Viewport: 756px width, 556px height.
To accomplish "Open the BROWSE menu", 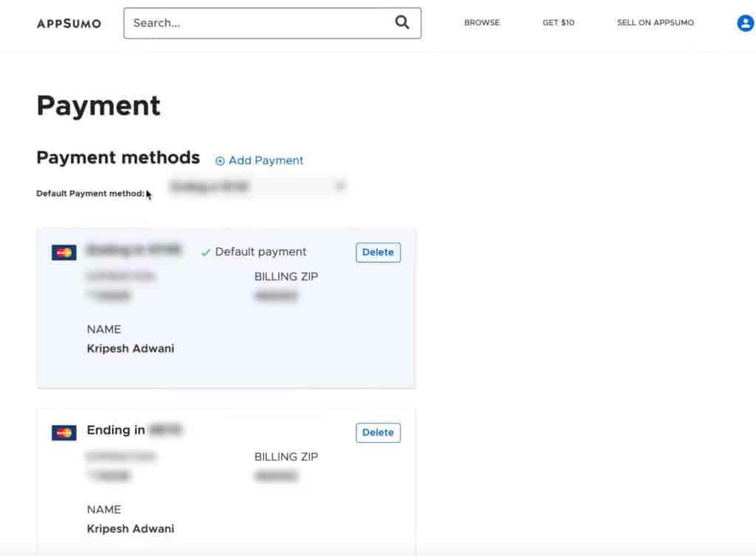I will pos(481,23).
